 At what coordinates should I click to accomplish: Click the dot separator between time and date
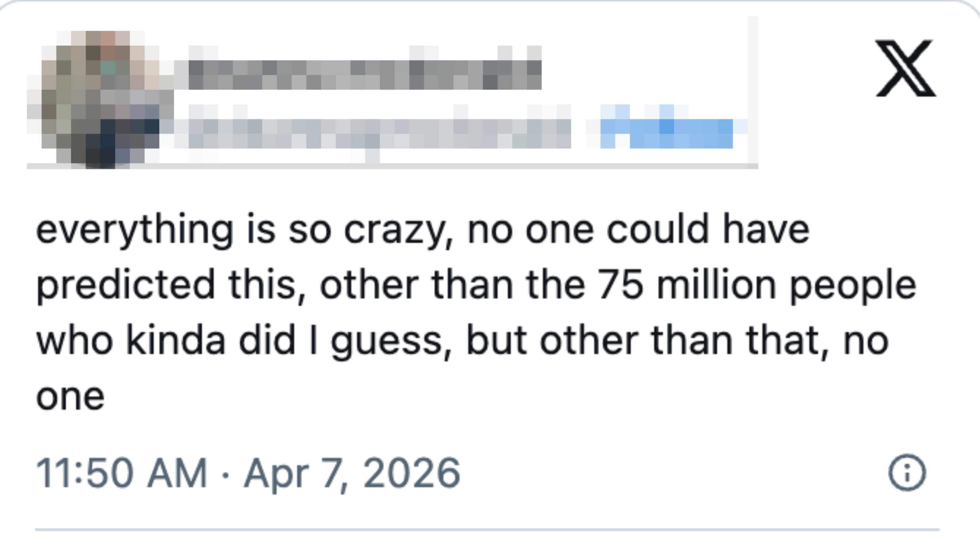tap(225, 474)
